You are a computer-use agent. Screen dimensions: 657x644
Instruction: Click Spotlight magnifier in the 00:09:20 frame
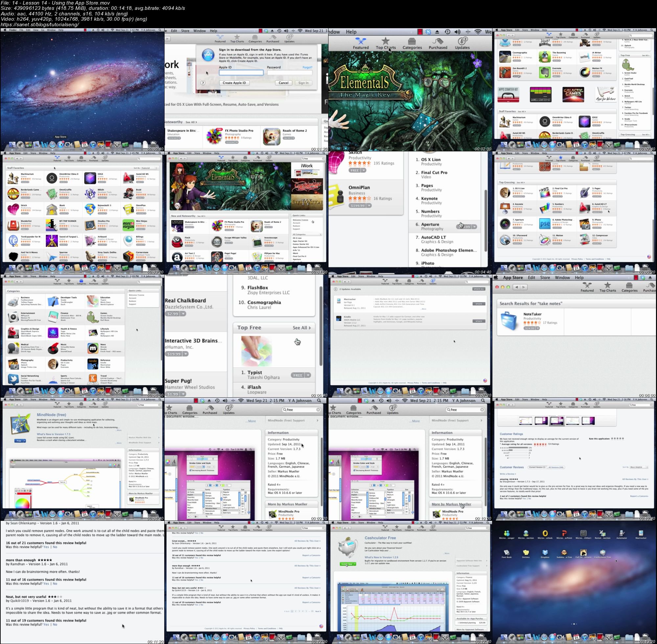tap(319, 400)
